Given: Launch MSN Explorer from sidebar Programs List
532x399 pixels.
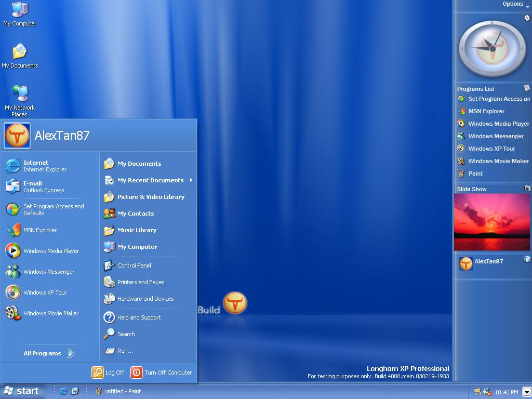Looking at the screenshot, I should [481, 111].
